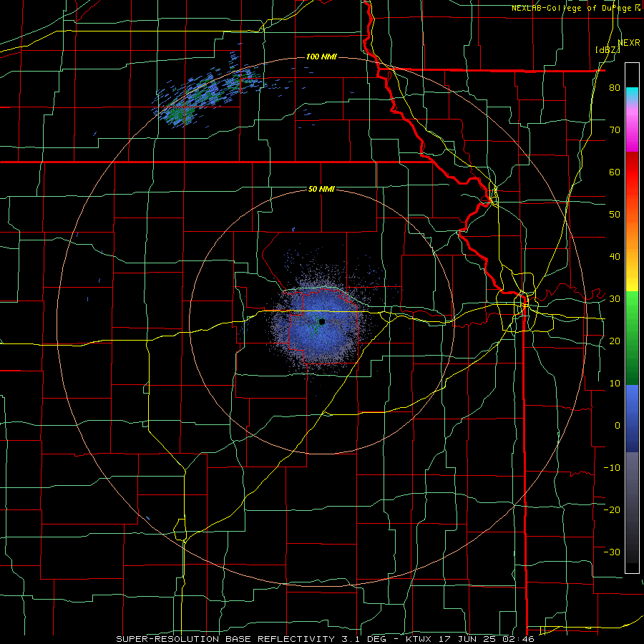The image size is (644, 644).
Task: Click the '50 NMI' range ring label
Action: point(321,189)
